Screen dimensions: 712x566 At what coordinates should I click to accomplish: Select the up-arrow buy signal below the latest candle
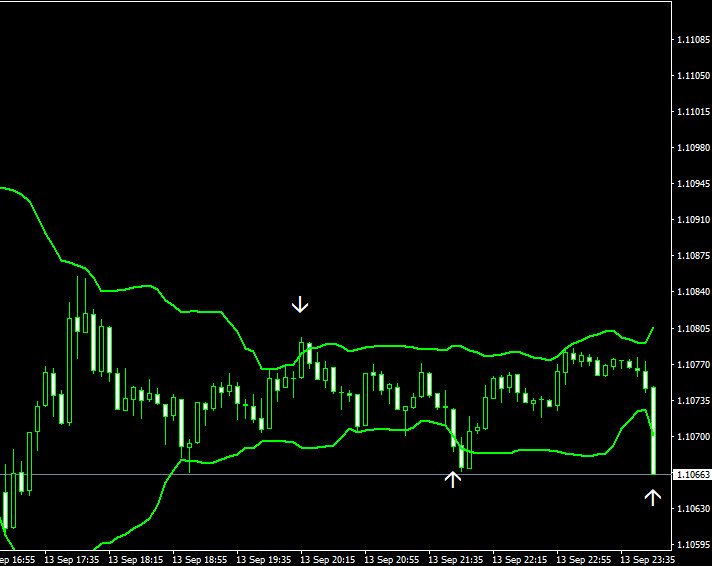coord(653,497)
